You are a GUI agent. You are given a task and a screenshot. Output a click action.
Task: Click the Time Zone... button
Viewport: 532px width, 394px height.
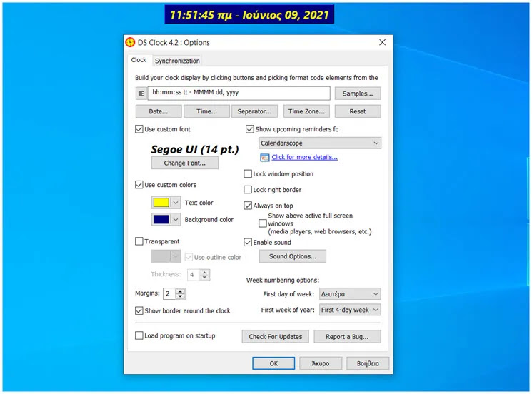pyautogui.click(x=306, y=111)
